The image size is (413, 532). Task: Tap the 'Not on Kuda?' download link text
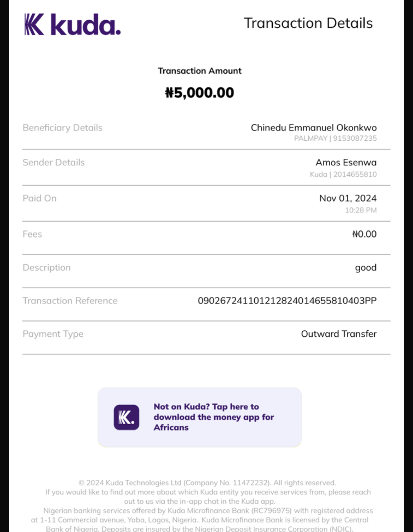coord(213,417)
